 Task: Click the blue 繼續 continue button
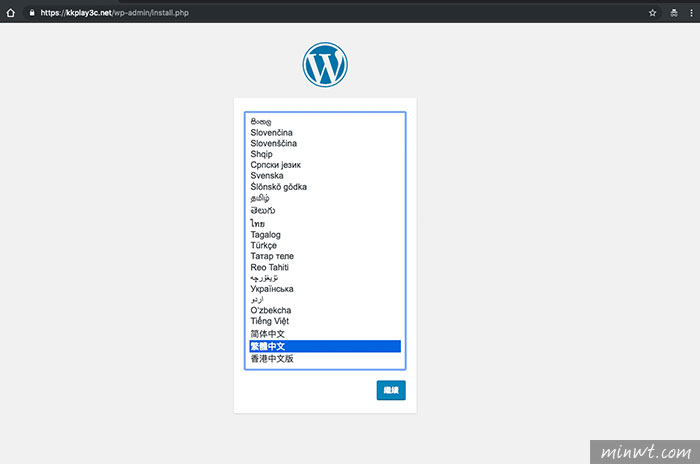point(391,390)
